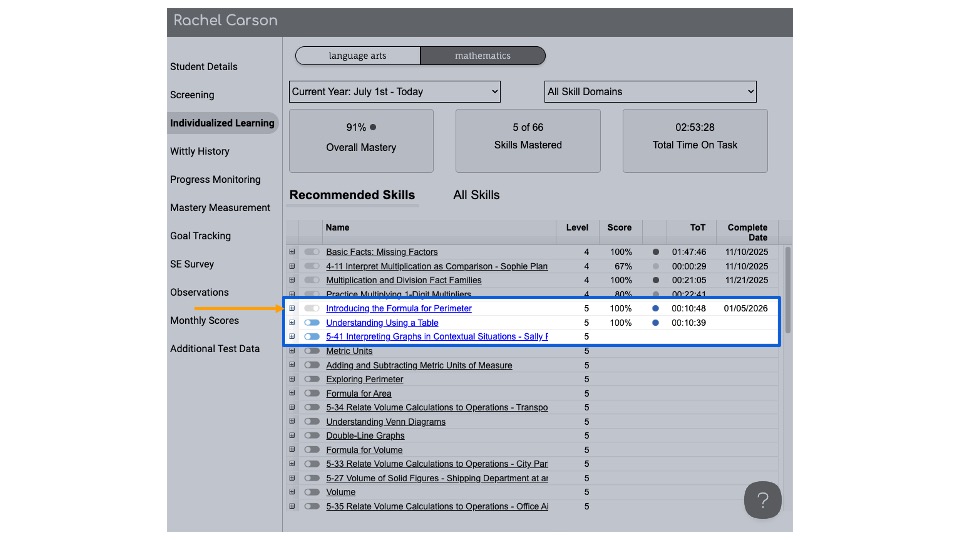Expand the Introducing the Formula for Perimeter row
This screenshot has width=960, height=540.
point(292,308)
